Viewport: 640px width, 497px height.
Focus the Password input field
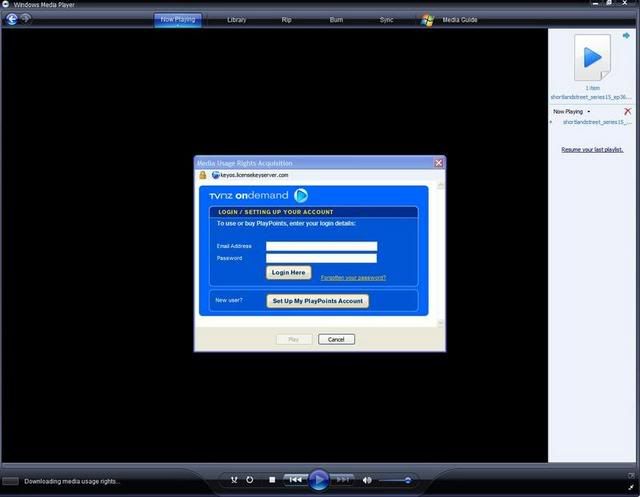point(321,258)
